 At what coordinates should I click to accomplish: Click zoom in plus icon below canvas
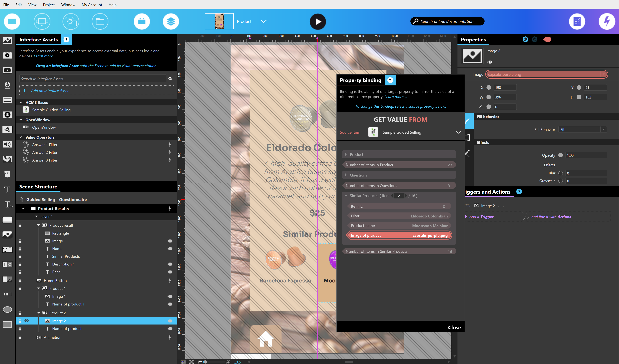(x=228, y=362)
